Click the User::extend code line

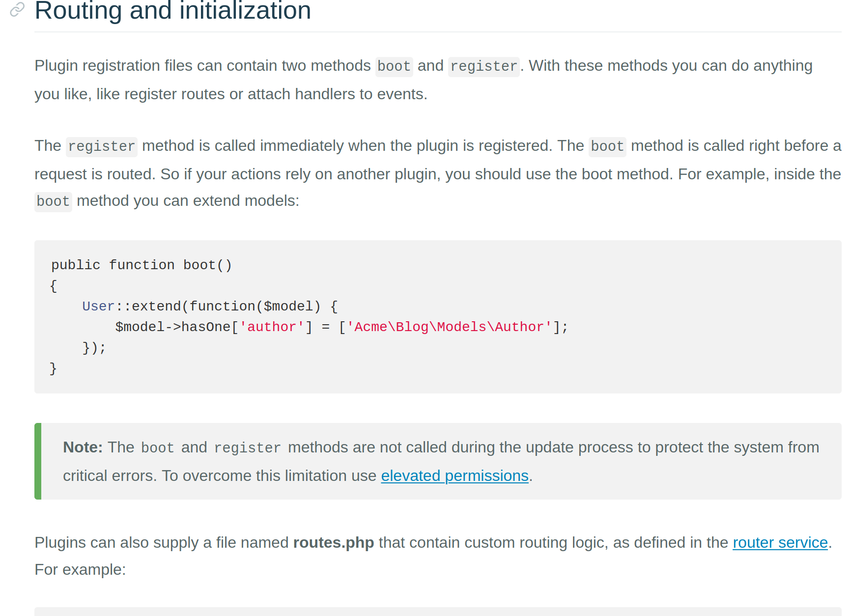(x=210, y=306)
